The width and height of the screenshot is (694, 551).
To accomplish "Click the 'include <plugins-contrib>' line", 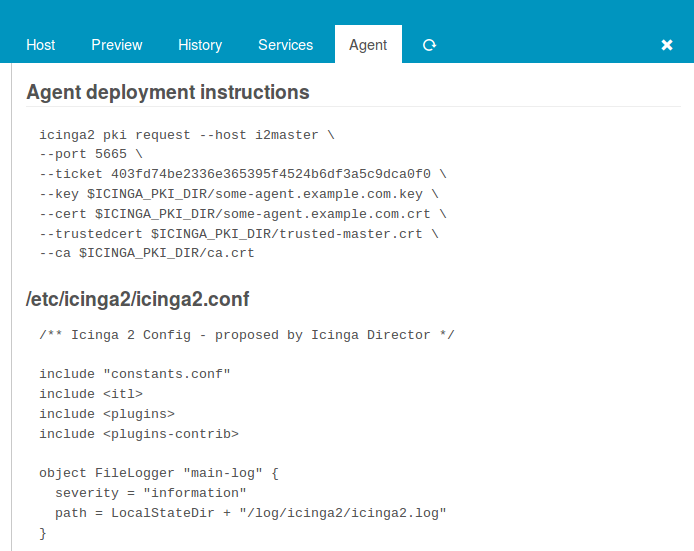I will coord(139,434).
